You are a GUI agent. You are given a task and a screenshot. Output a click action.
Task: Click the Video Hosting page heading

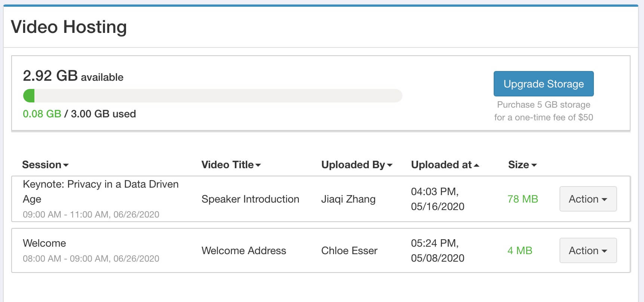click(69, 27)
